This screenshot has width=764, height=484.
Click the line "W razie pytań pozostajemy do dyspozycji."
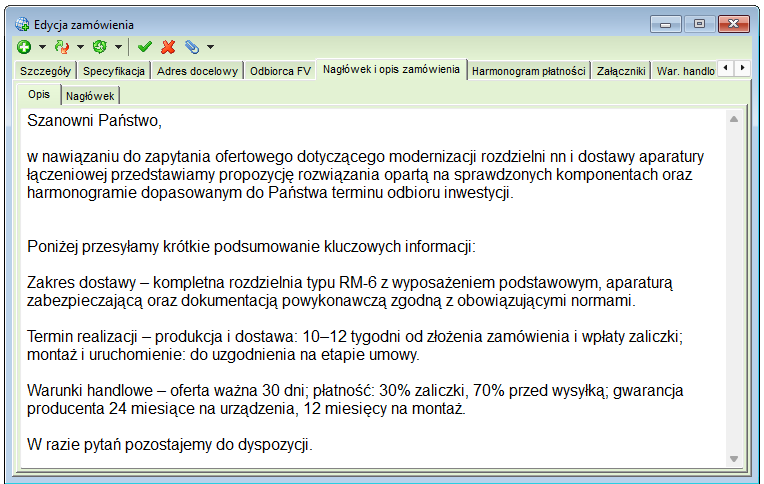coord(170,445)
